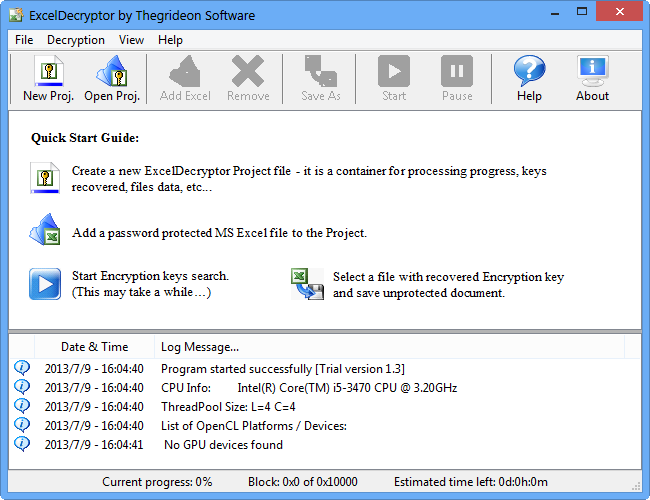Click 'Start Encryption keys search' text
Viewport: 650px width, 500px height.
coord(150,276)
